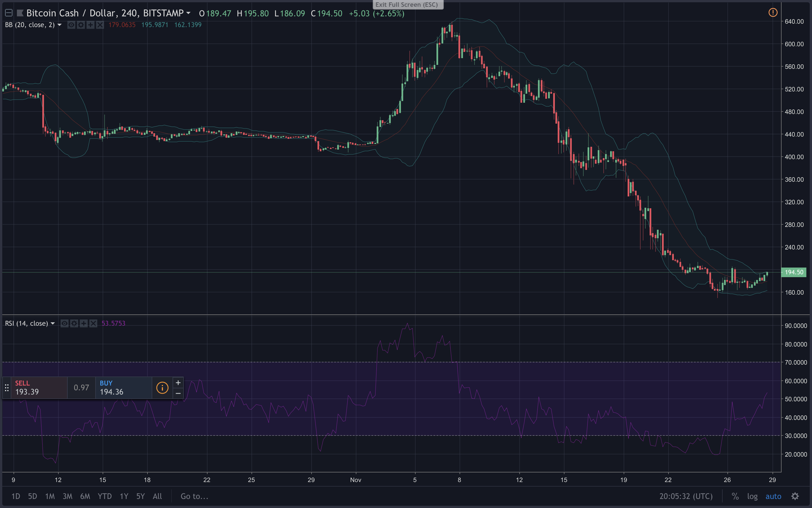This screenshot has height=508, width=812.
Task: Select the 5Y time range
Action: pyautogui.click(x=141, y=496)
